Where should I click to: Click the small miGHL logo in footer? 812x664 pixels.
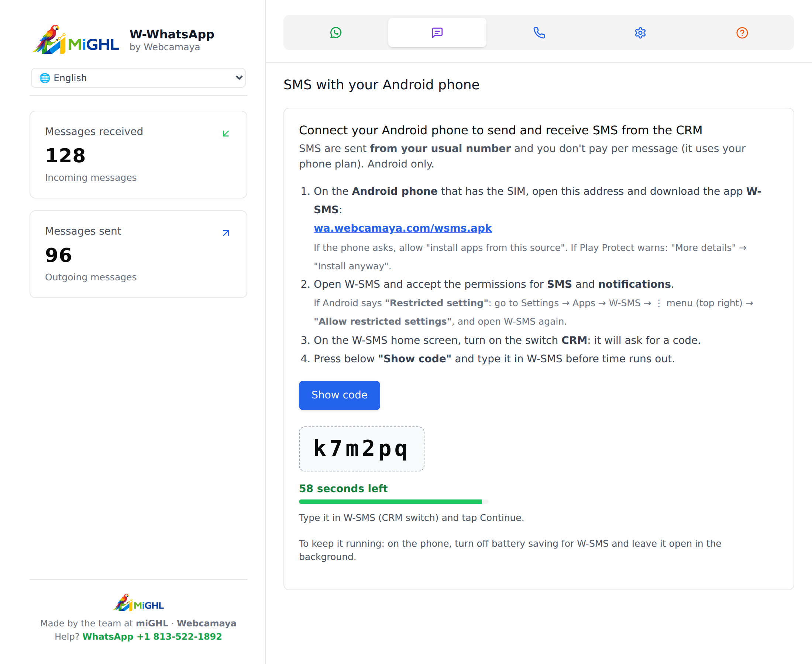pyautogui.click(x=138, y=602)
